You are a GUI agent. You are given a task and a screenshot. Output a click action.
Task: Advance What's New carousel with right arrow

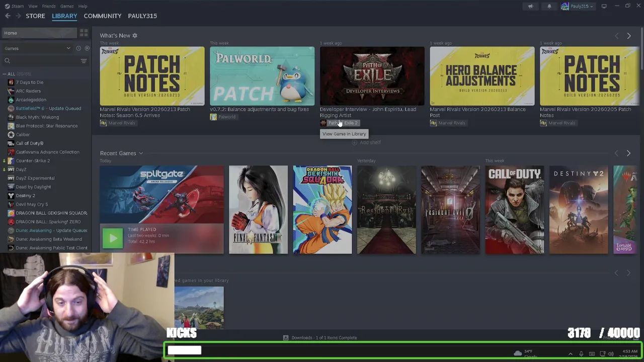(x=628, y=36)
